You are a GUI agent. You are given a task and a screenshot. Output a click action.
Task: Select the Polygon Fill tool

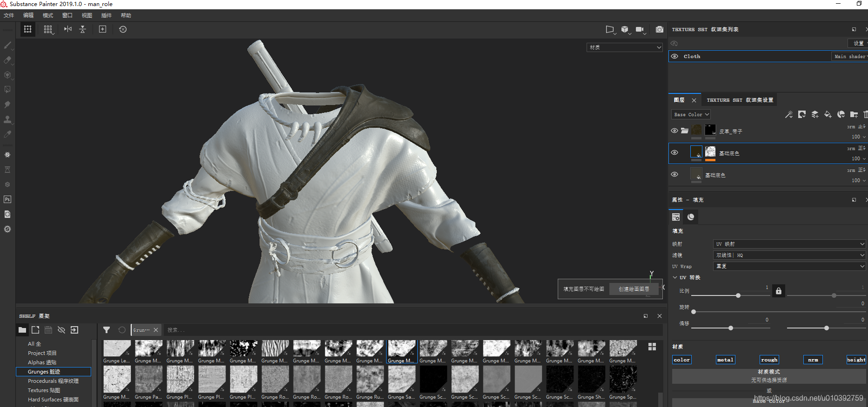7,90
